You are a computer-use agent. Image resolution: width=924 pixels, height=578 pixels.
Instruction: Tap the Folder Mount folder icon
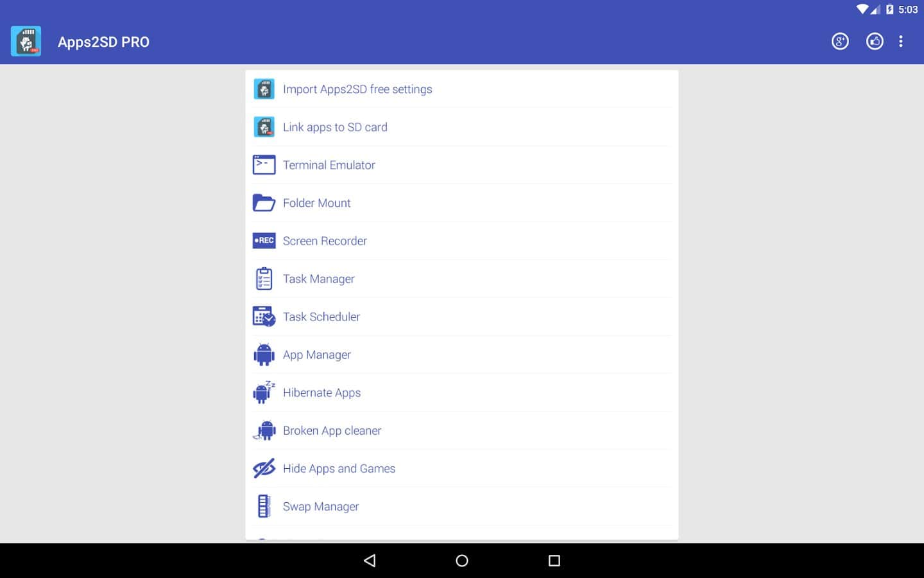click(264, 203)
